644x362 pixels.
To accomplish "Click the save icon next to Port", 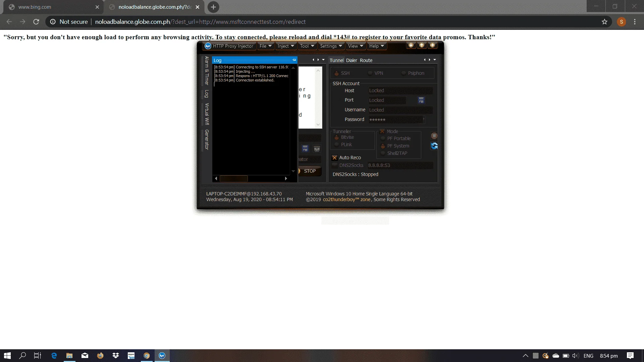I will coord(421,100).
